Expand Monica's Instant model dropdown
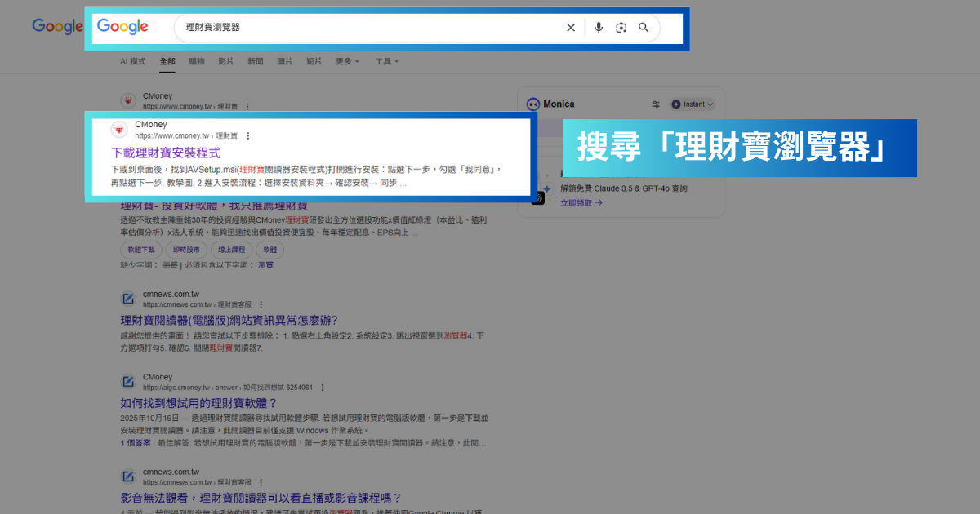The height and width of the screenshot is (514, 980). pyautogui.click(x=692, y=104)
